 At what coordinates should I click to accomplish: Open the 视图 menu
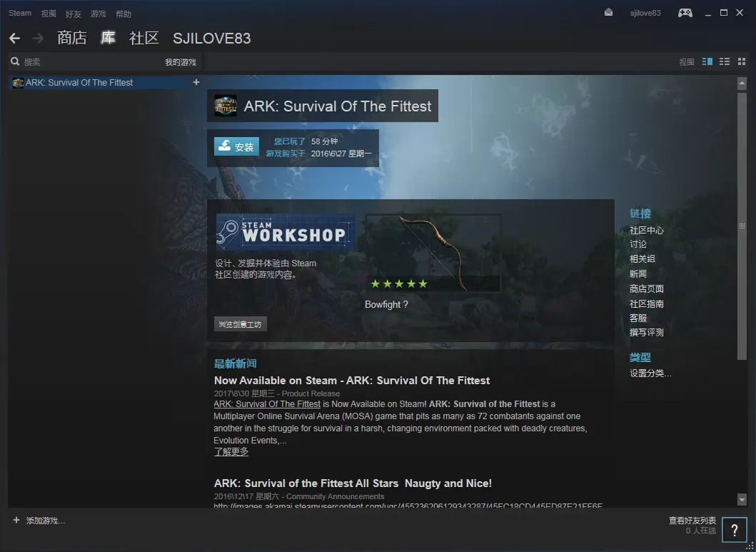[49, 14]
